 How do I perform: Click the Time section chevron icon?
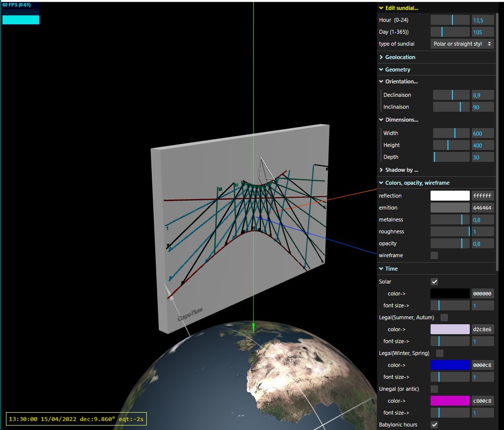click(x=381, y=269)
